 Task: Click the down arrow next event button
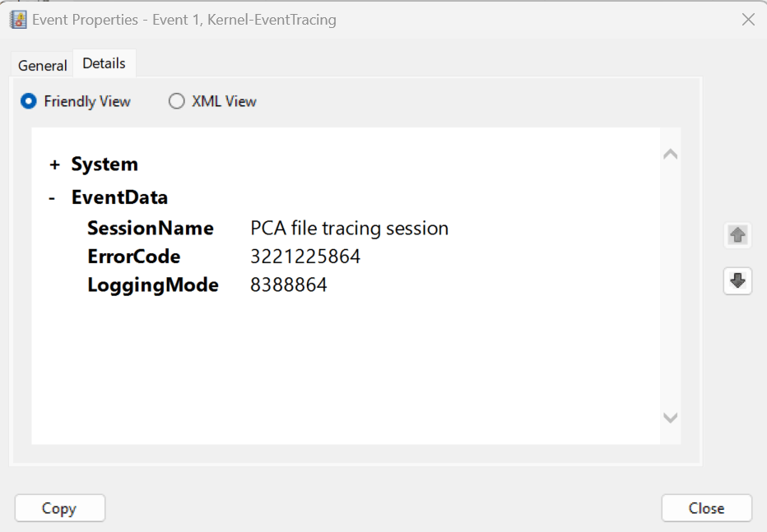point(737,281)
